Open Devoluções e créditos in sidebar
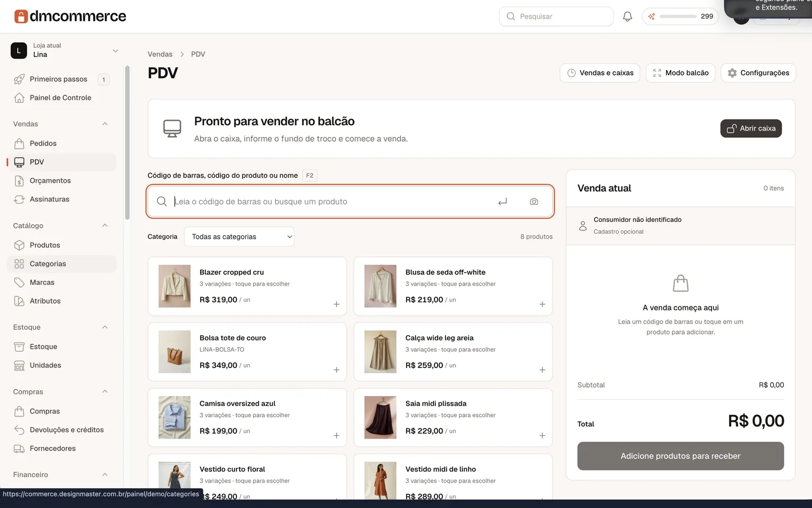Viewport: 812px width, 508px height. pyautogui.click(x=61, y=430)
